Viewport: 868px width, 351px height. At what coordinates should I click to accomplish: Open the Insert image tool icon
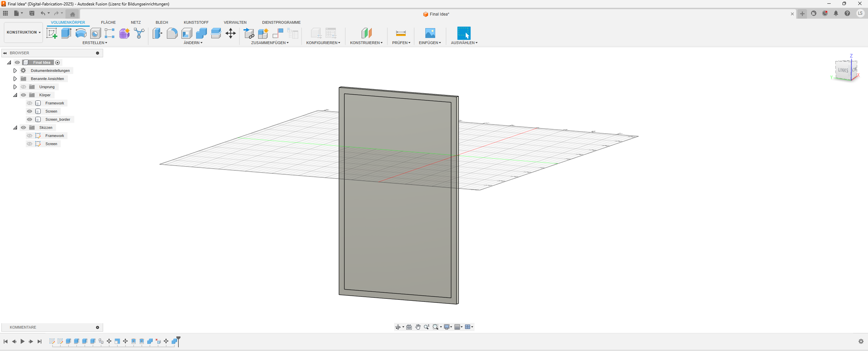[x=430, y=33]
